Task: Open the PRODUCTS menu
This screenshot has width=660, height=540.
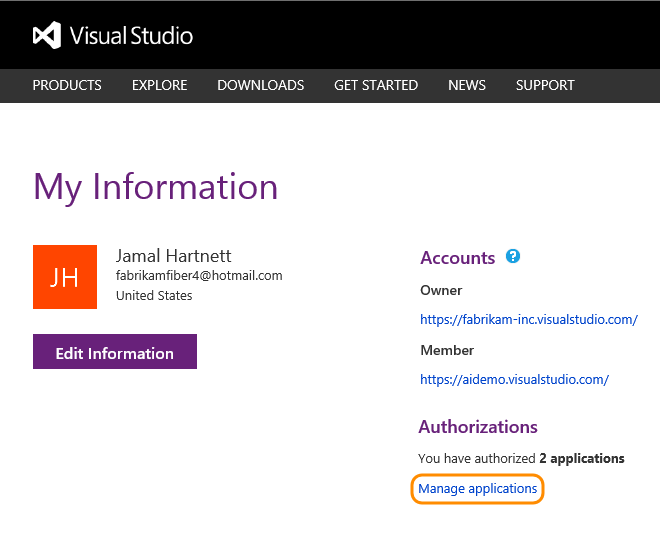Action: tap(67, 85)
